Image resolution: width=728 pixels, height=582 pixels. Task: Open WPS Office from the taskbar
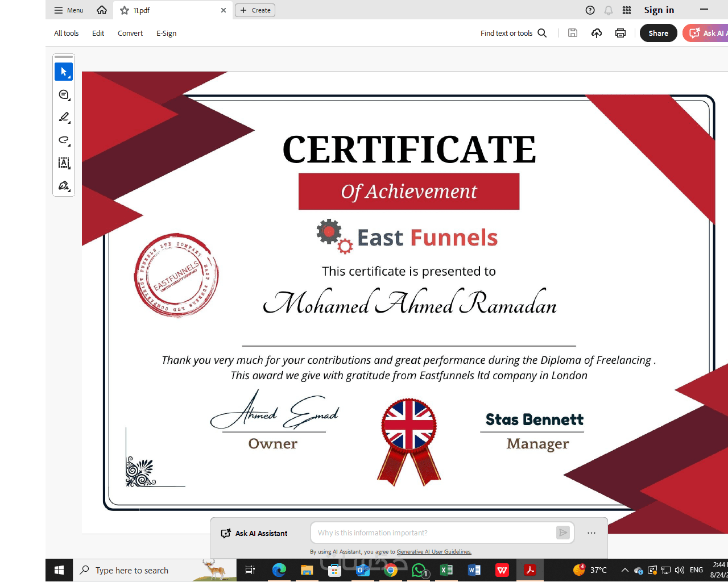(502, 570)
